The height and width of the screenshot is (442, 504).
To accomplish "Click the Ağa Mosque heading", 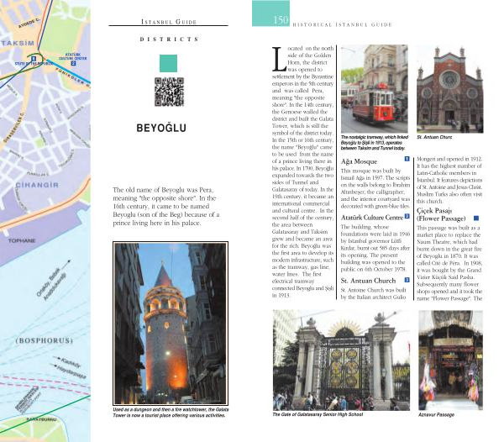I will 359,159.
